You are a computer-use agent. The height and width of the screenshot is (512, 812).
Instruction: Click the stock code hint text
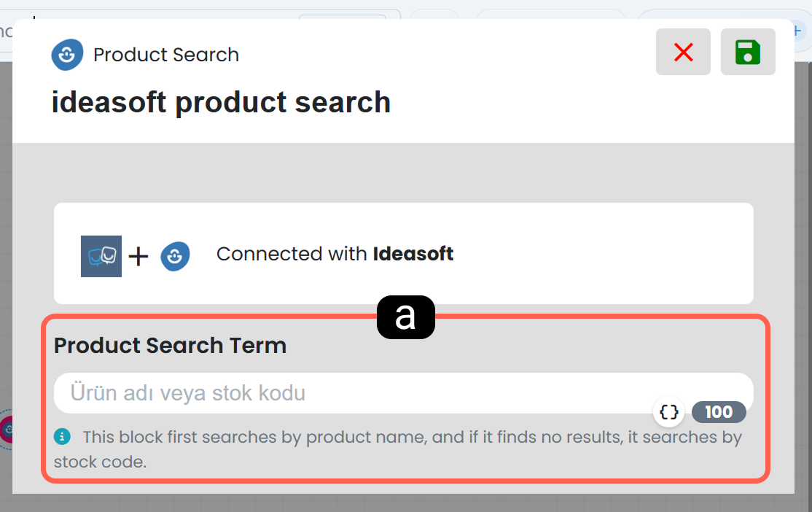pos(398,449)
